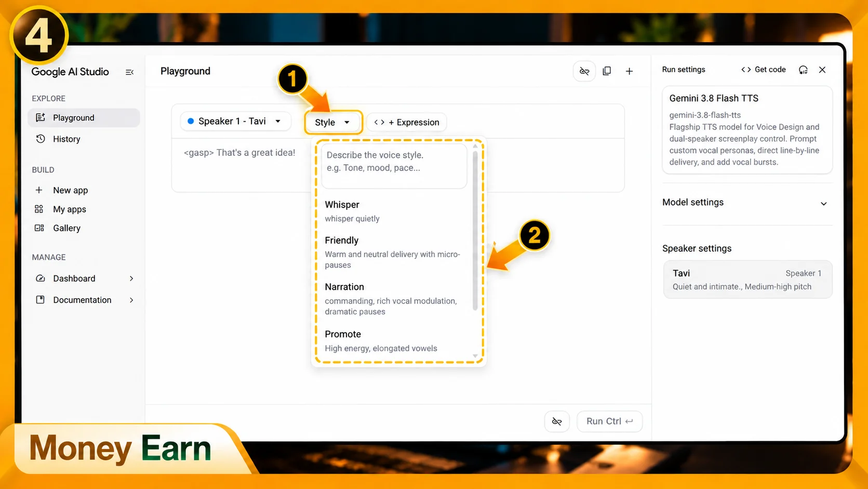
Task: Click the + Expression button
Action: point(407,122)
